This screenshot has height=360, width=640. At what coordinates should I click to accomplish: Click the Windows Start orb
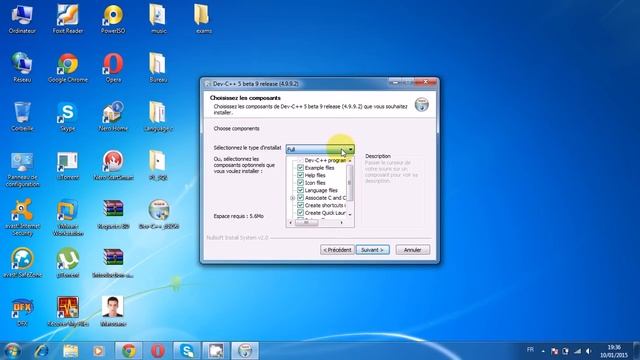[12, 351]
